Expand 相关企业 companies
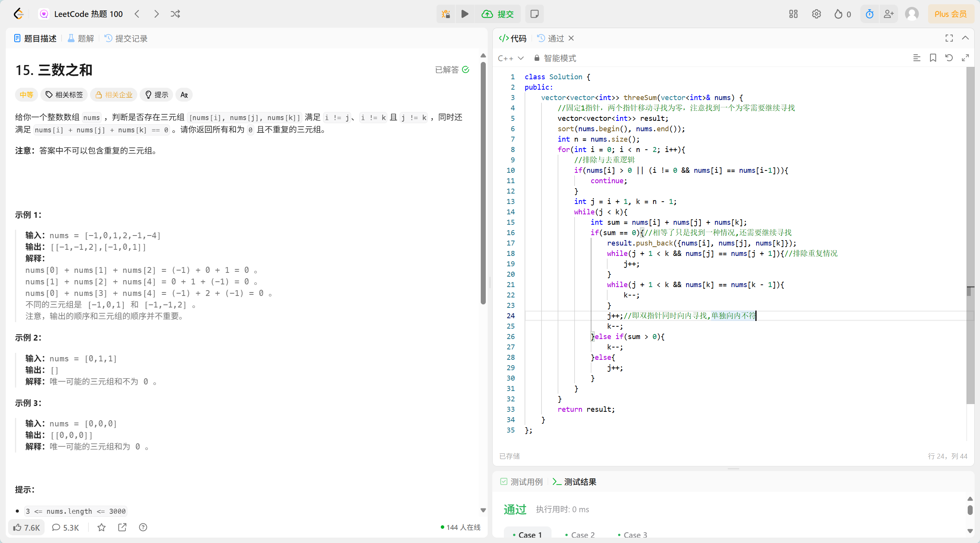980x543 pixels. pos(114,95)
